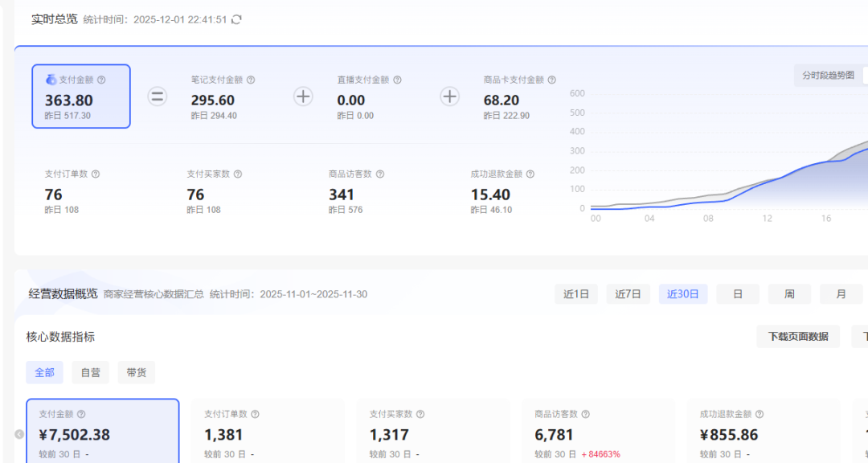The image size is (868, 463).
Task: Click help icon next to 直播支付金额
Action: pyautogui.click(x=397, y=80)
